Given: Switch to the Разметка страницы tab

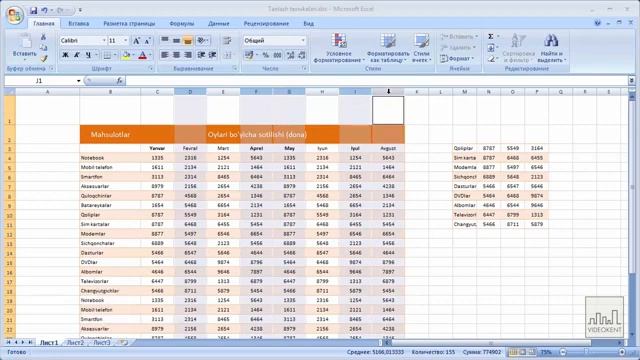Looking at the screenshot, I should pyautogui.click(x=129, y=24).
